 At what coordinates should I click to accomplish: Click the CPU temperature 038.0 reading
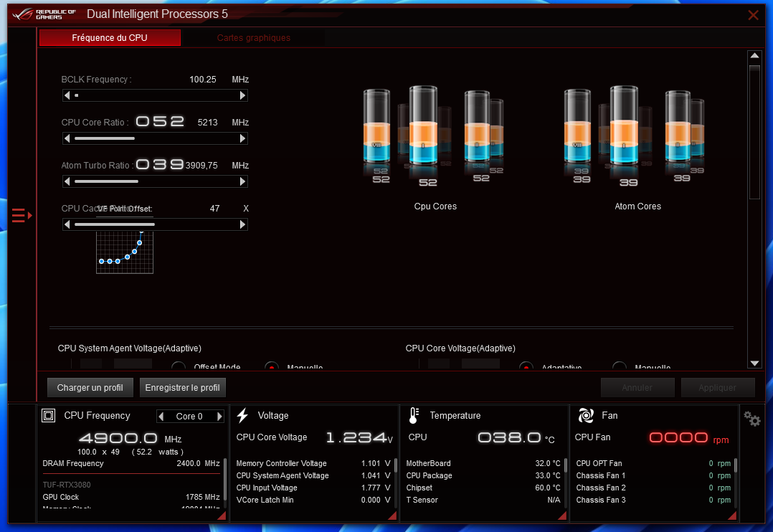click(516, 438)
